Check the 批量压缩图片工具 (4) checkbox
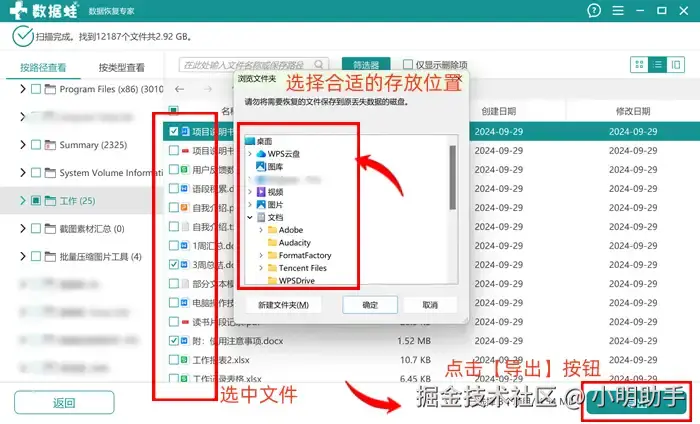 click(36, 257)
